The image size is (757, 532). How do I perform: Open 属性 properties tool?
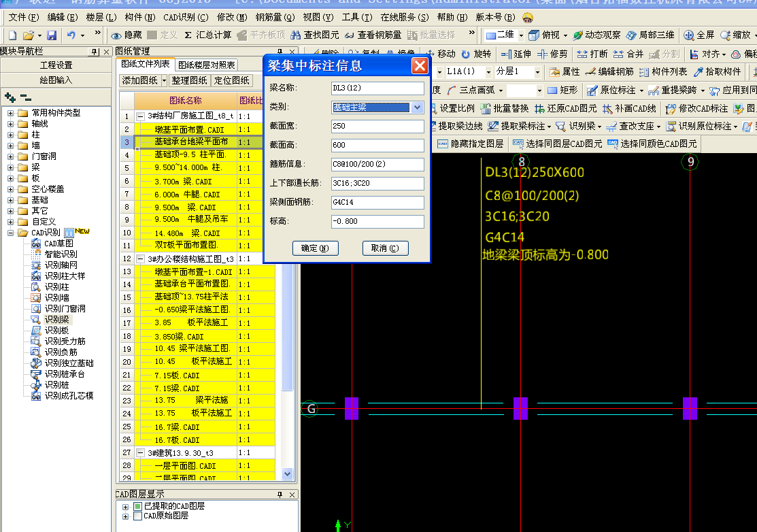tap(565, 72)
